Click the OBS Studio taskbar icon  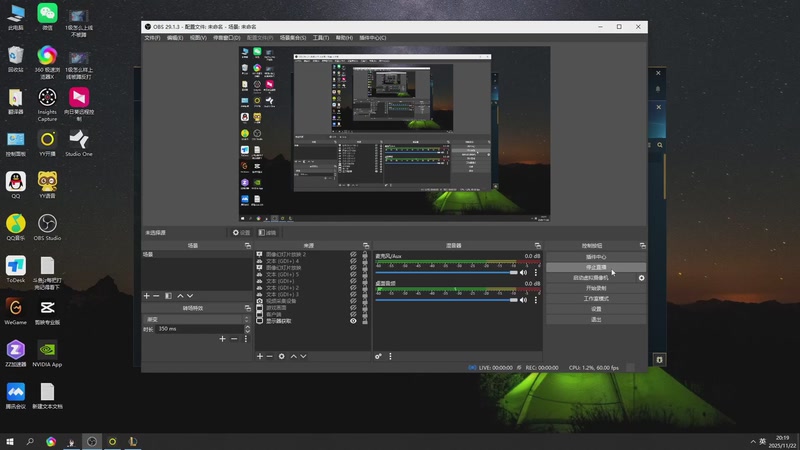coord(92,441)
